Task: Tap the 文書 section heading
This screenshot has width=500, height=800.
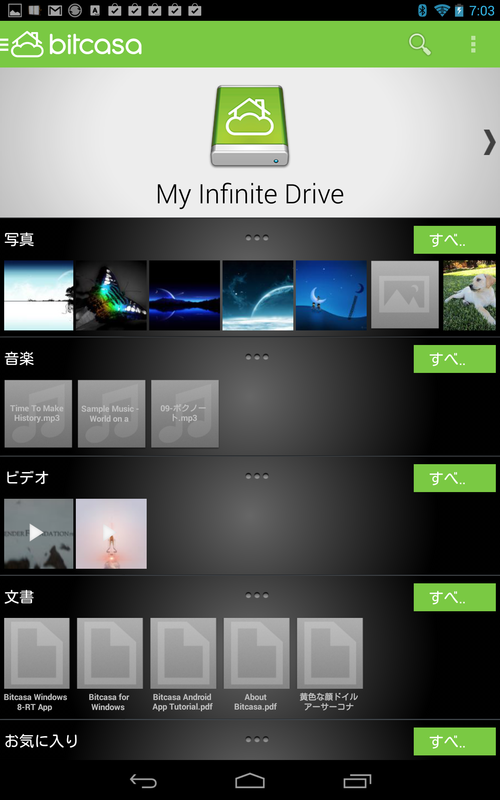Action: 19,597
